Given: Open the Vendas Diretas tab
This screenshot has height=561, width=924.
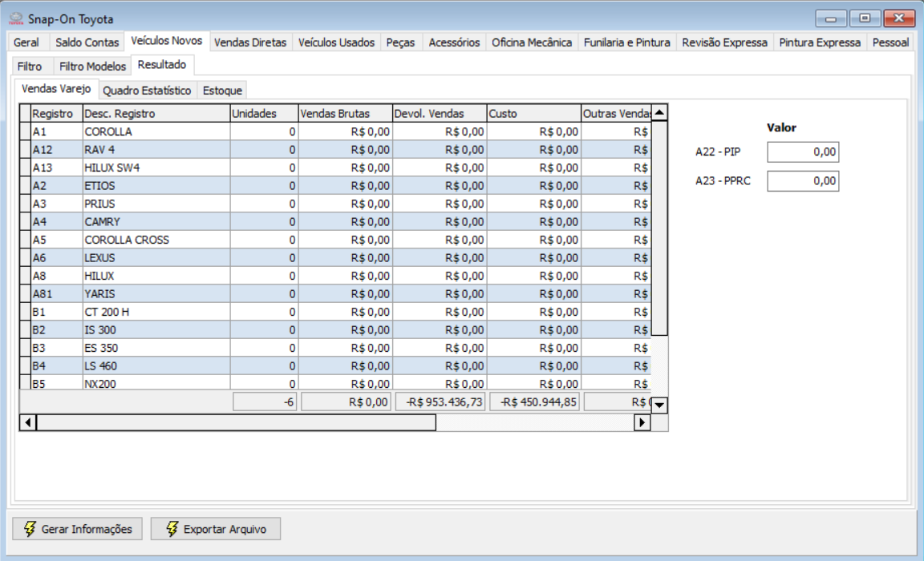Looking at the screenshot, I should tap(250, 42).
